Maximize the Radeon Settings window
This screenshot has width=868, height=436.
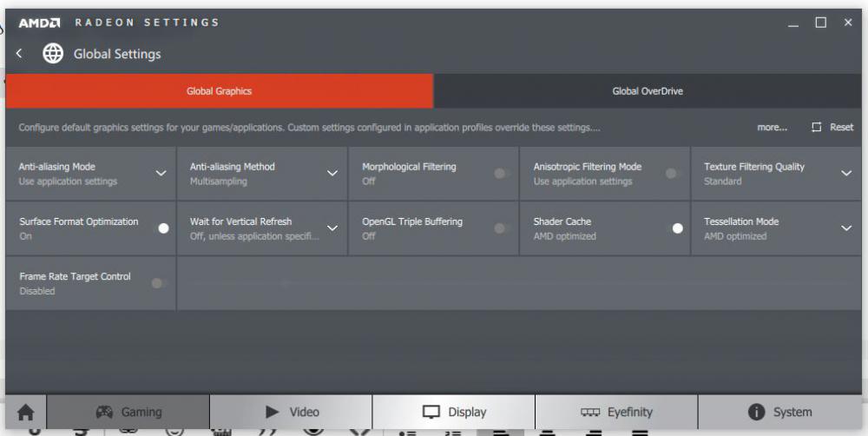[820, 23]
